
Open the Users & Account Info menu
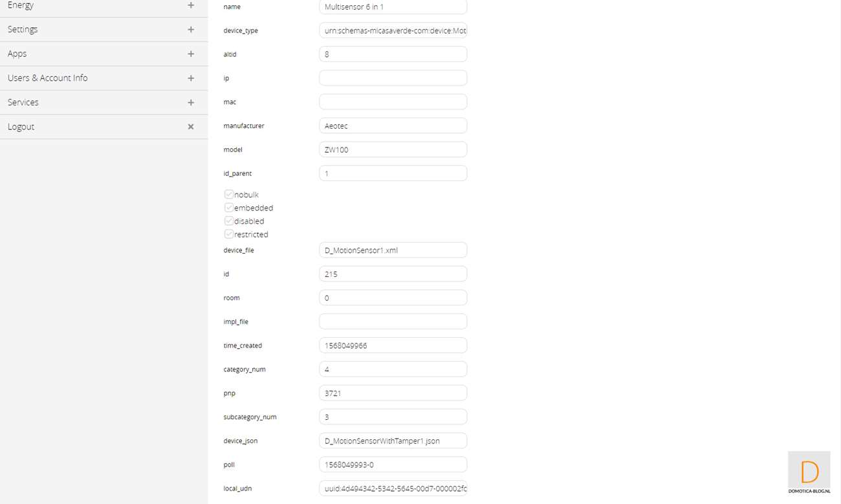47,78
